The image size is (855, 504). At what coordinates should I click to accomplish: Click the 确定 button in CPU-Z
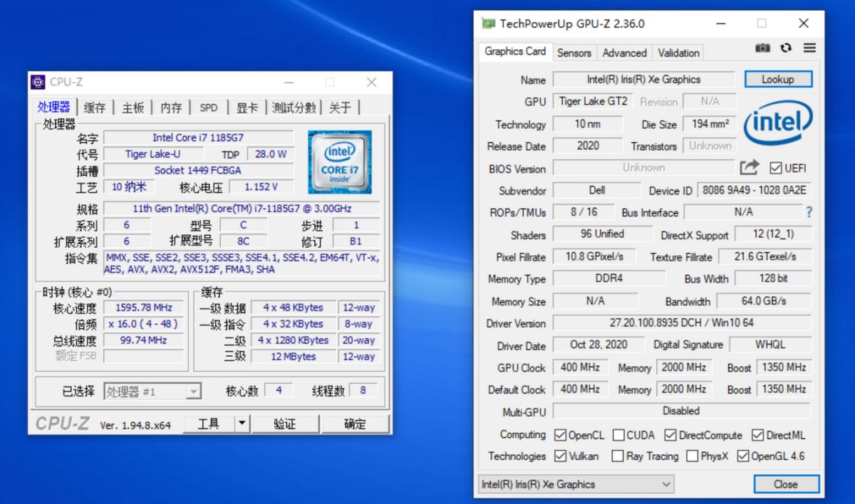click(x=356, y=423)
